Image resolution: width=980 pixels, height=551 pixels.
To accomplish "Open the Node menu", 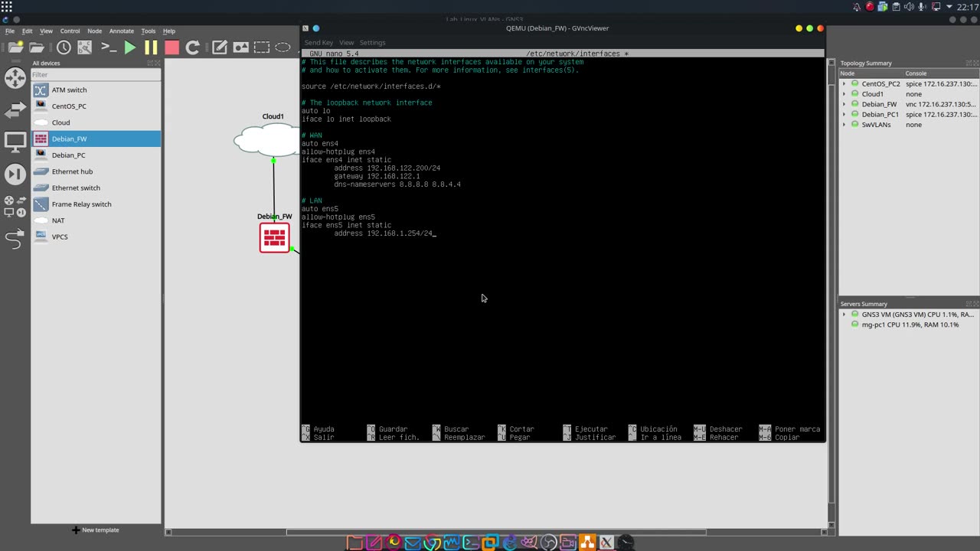I will (94, 31).
